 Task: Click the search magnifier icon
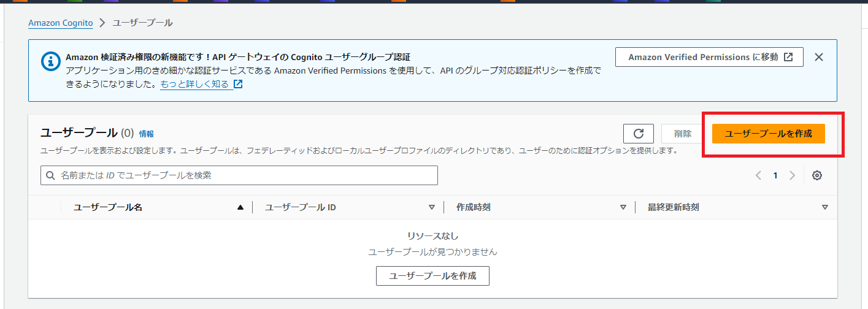click(51, 175)
